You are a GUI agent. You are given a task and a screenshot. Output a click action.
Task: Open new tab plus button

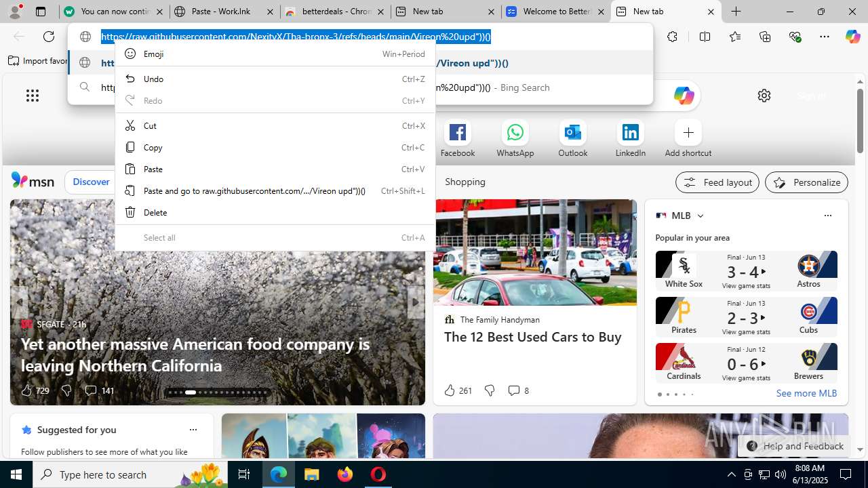coord(736,12)
